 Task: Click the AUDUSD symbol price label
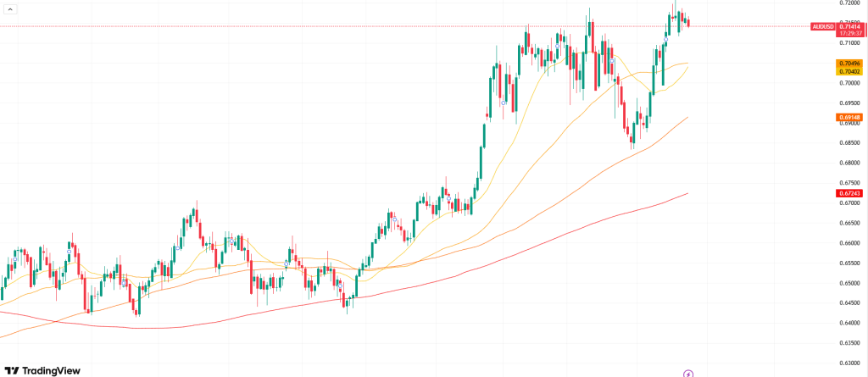pos(822,27)
